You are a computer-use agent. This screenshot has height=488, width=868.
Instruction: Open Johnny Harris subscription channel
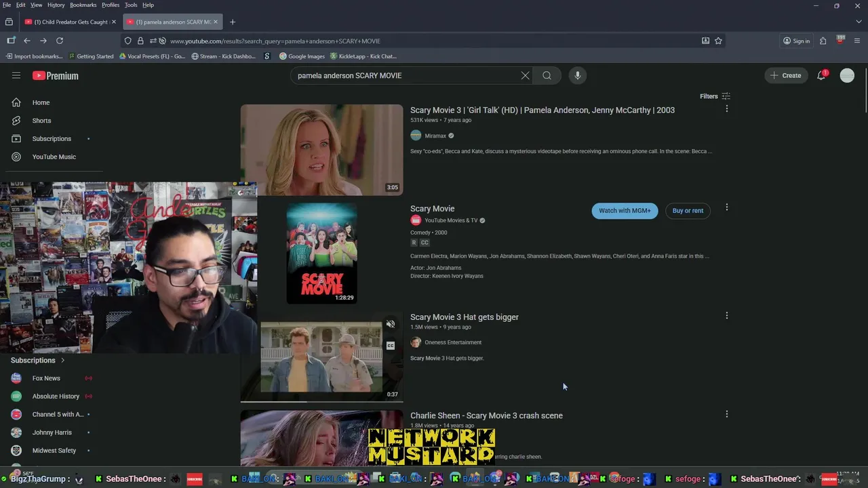(52, 432)
